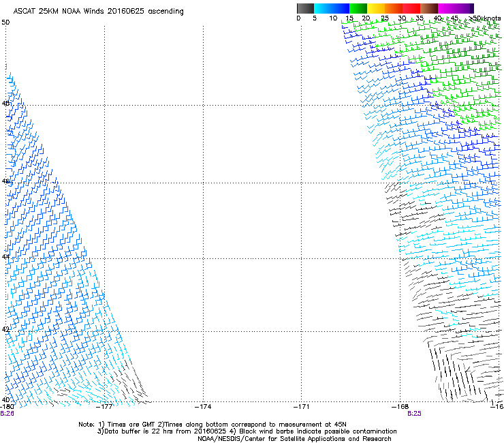504x443 pixels.
Task: Click the latitude label "40" on the left axis
Action: tap(5, 399)
